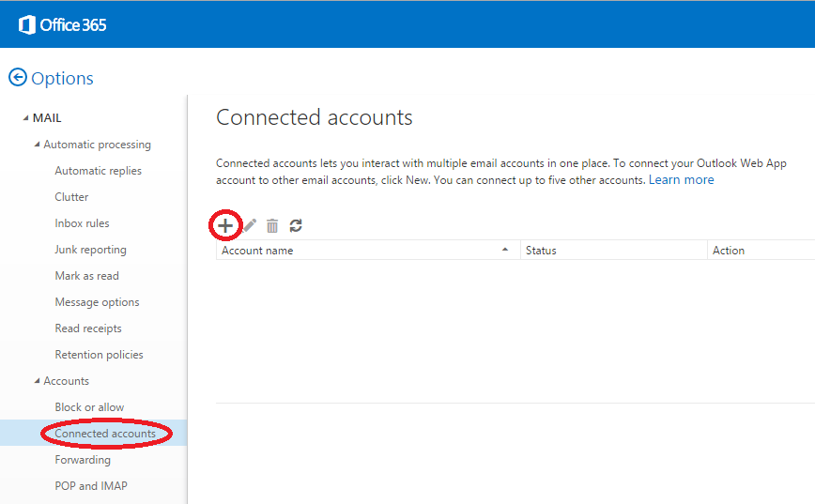Image resolution: width=815 pixels, height=504 pixels.
Task: Delete account using trash can icon
Action: [x=272, y=225]
